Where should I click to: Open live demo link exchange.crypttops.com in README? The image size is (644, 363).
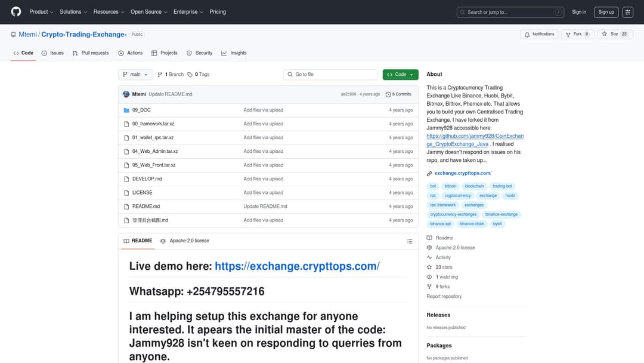coord(297,266)
